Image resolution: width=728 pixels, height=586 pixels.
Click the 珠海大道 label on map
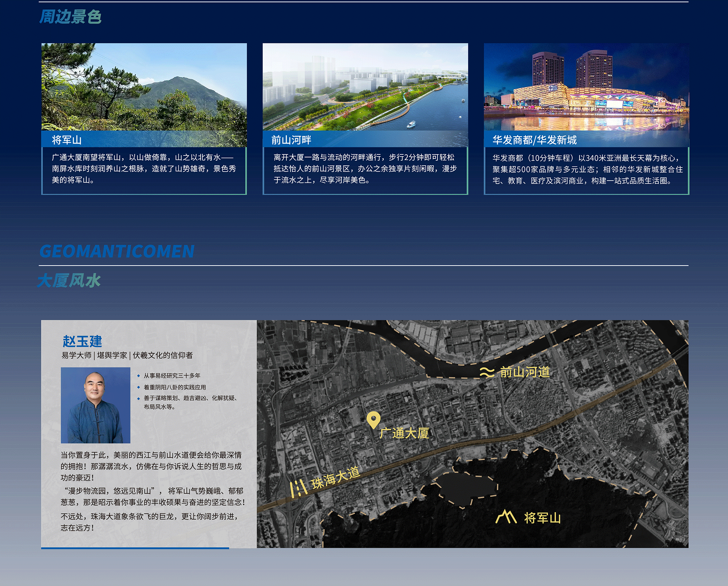(335, 478)
